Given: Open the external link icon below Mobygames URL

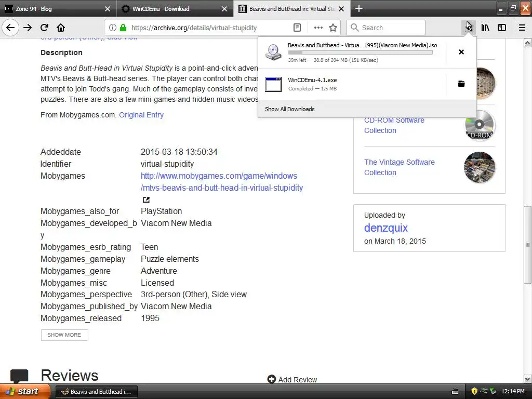Looking at the screenshot, I should [x=146, y=200].
